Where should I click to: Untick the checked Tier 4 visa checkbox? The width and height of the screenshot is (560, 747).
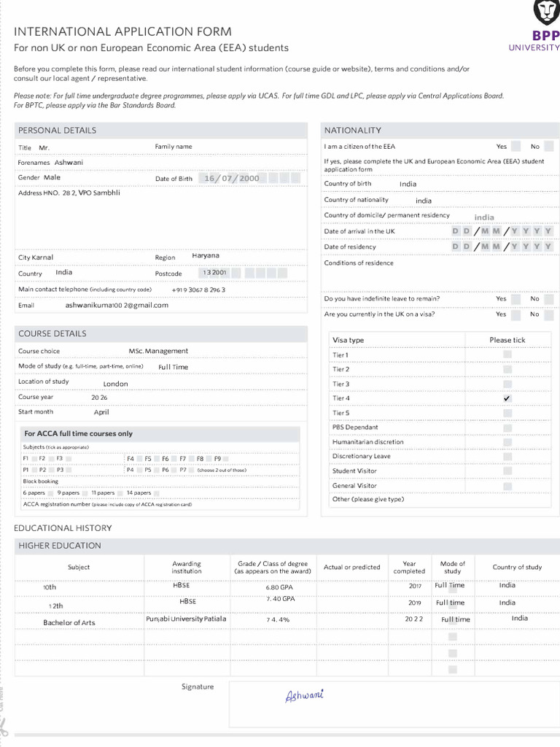point(507,398)
